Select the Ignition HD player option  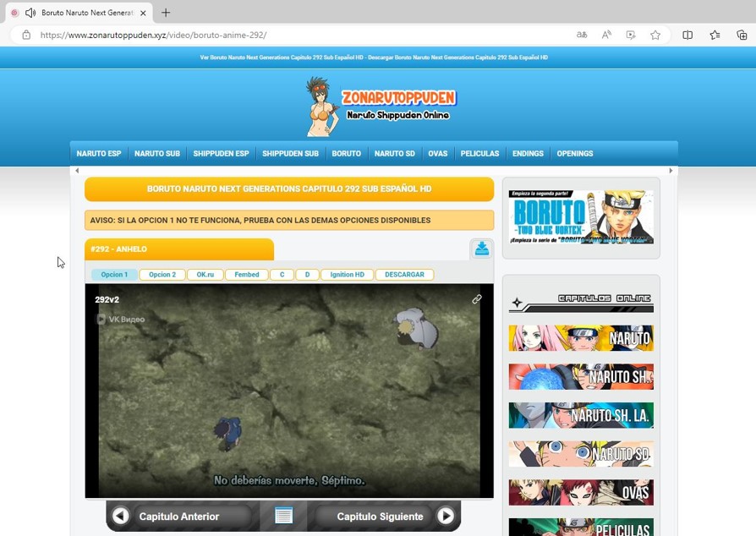point(347,275)
